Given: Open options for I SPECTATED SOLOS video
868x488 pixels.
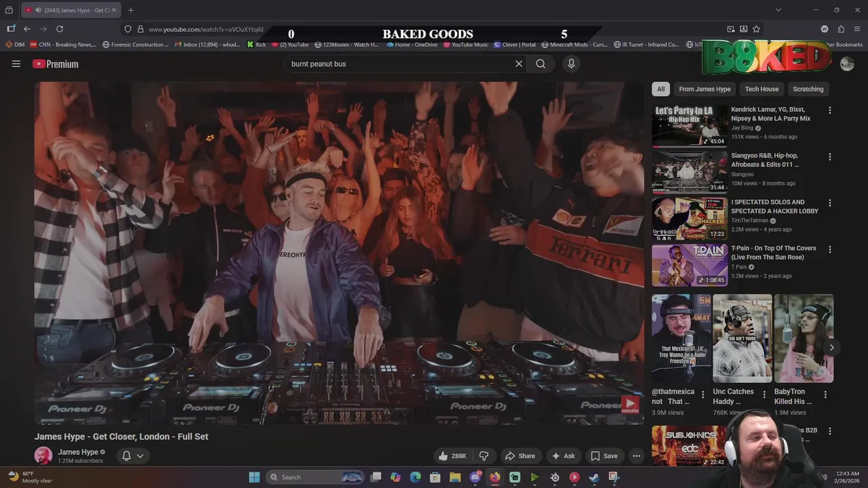Looking at the screenshot, I should pyautogui.click(x=829, y=203).
